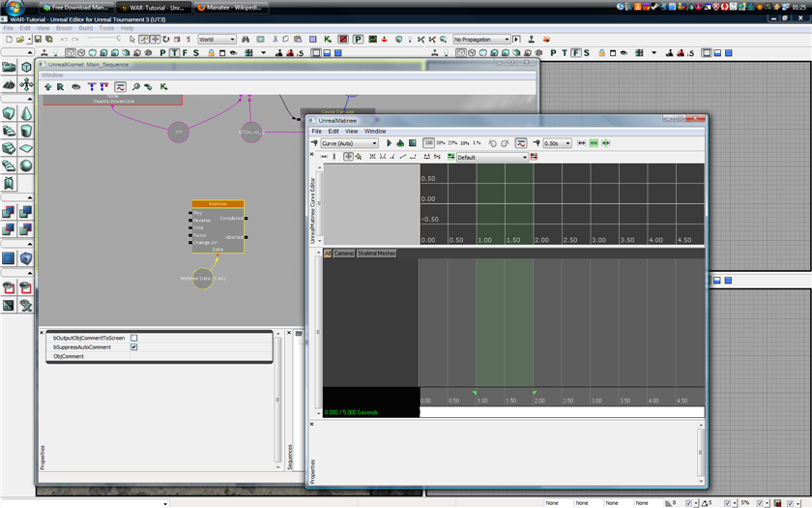Click the Undo icon in Matinee toolbar
812x508 pixels.
coord(492,143)
